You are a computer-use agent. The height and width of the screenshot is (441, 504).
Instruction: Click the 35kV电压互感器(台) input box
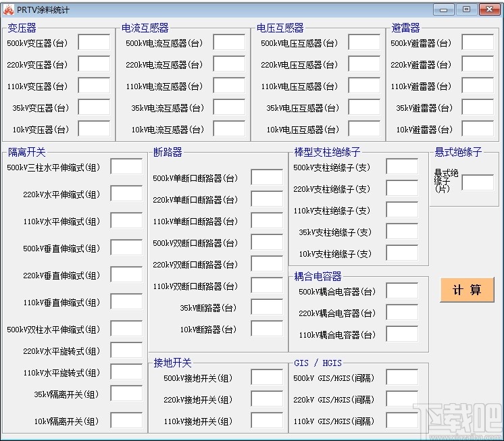(365, 107)
